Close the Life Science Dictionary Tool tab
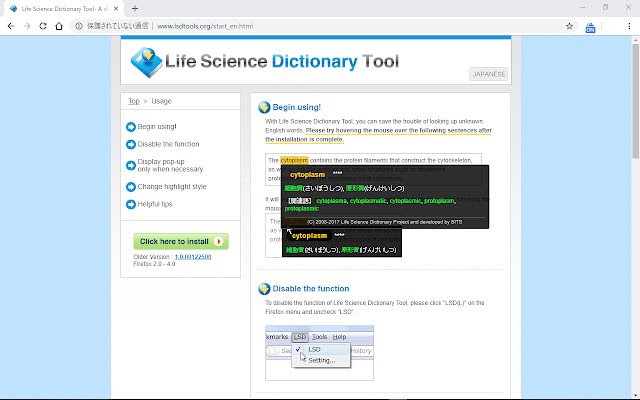 pyautogui.click(x=116, y=8)
